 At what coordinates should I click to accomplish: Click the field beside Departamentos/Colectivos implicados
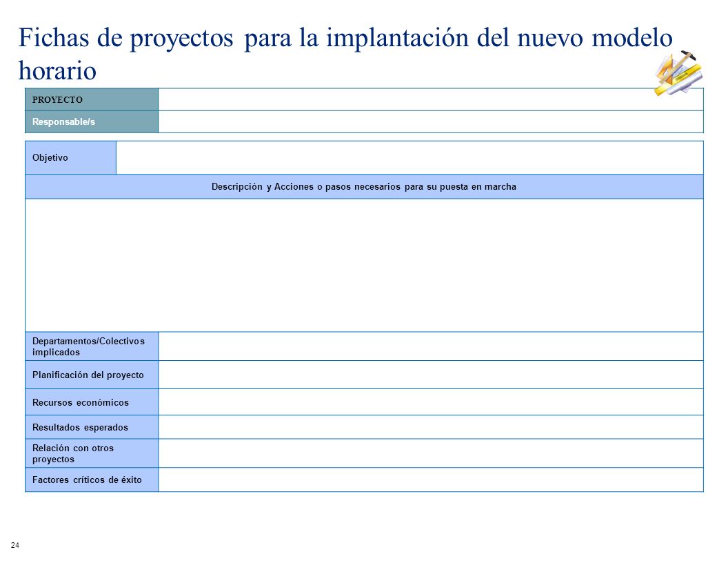431,346
